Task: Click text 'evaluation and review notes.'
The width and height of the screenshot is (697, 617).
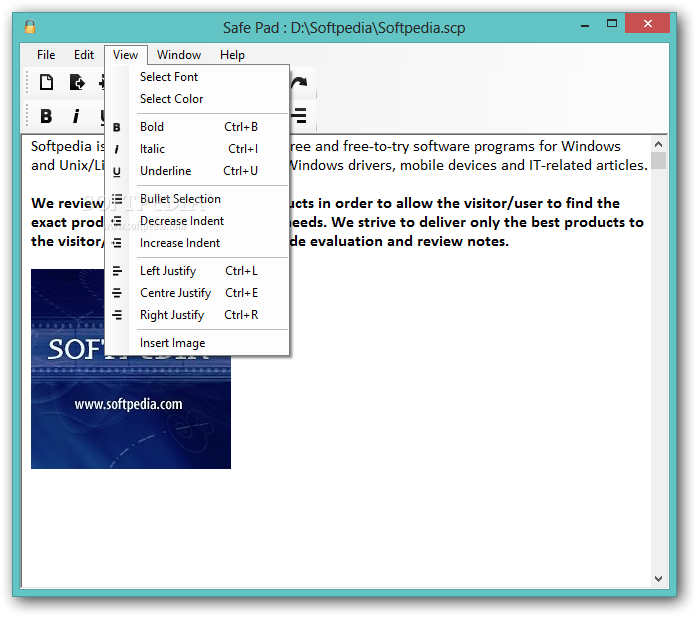Action: (409, 241)
